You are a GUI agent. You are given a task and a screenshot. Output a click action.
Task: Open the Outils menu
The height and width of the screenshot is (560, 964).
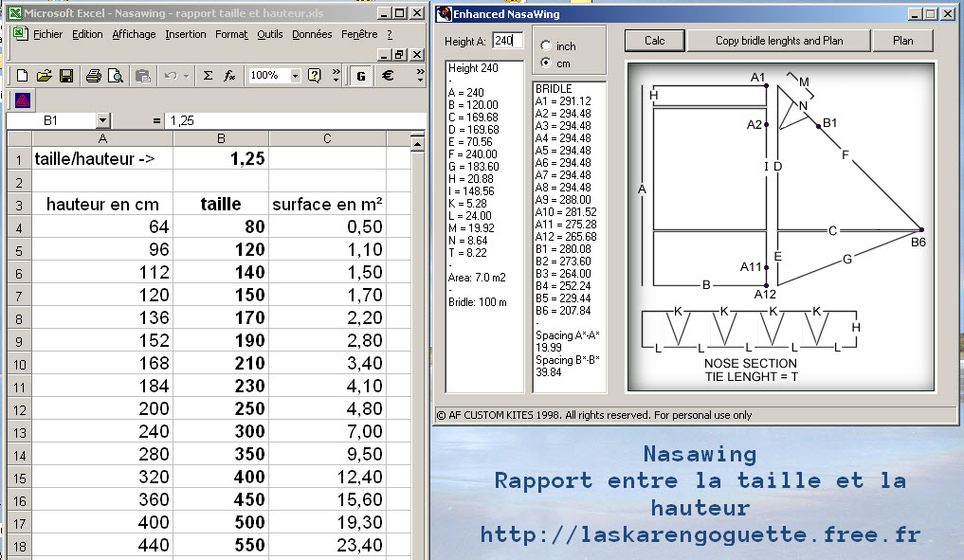(x=270, y=34)
